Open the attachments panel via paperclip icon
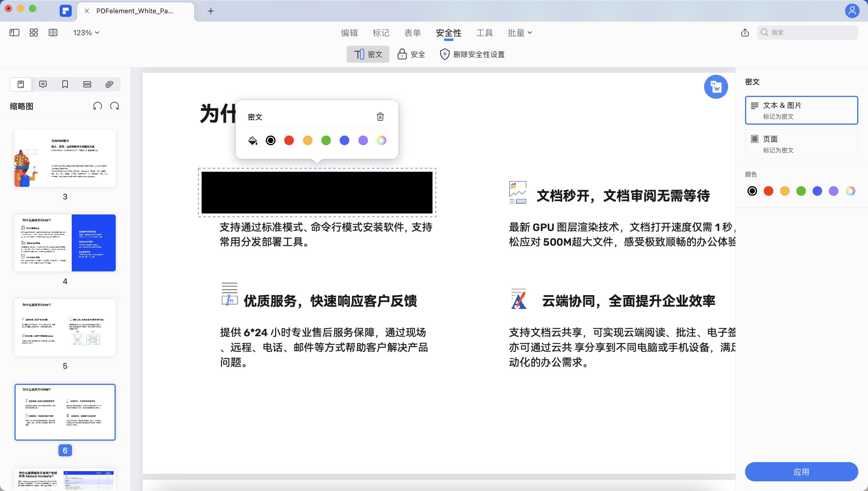The height and width of the screenshot is (491, 868). click(x=109, y=84)
